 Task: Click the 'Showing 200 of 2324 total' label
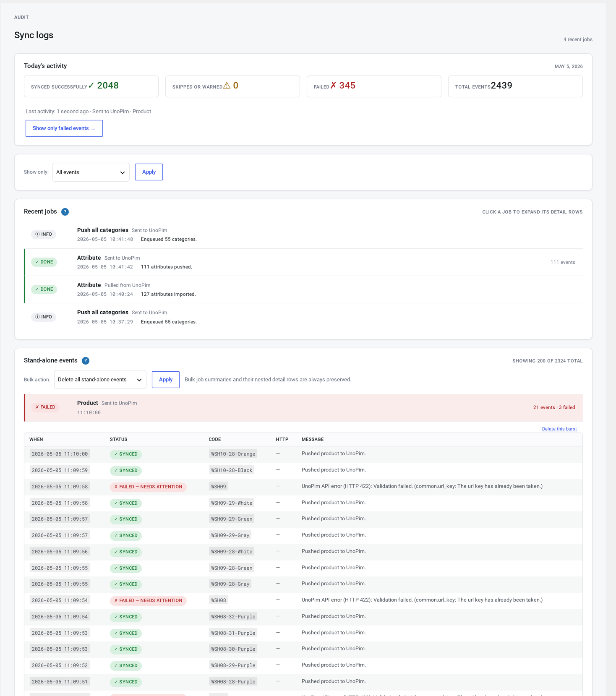(x=547, y=361)
